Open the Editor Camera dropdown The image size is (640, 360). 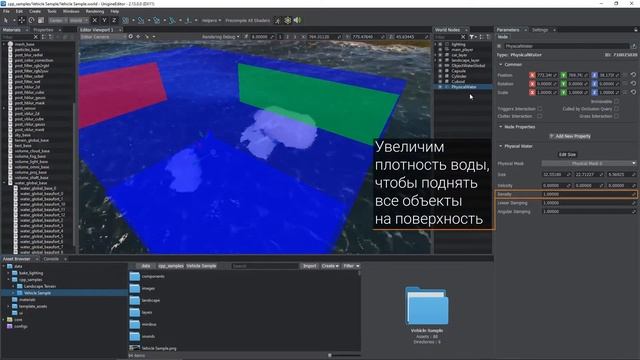(x=103, y=37)
